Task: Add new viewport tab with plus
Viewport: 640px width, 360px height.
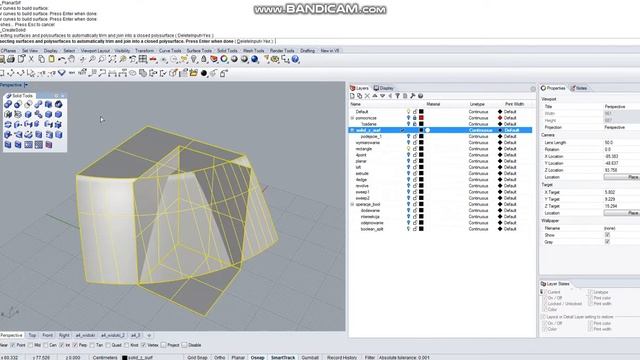Action: (x=149, y=335)
